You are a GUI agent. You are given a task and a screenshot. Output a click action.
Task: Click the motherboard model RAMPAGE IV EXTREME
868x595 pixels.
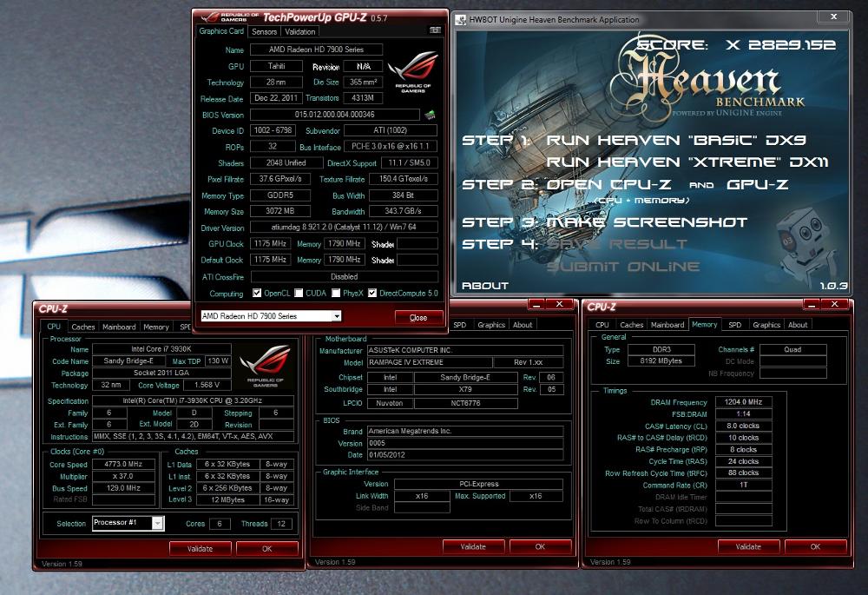[x=431, y=362]
